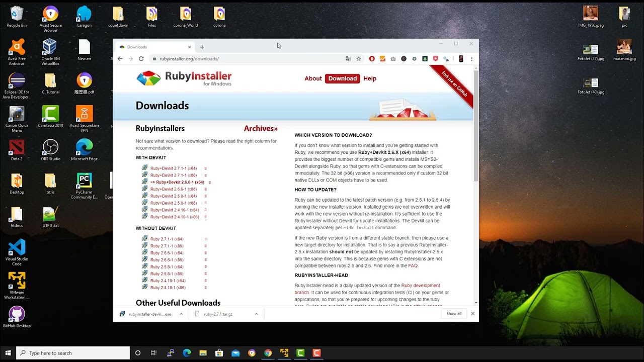Close the downloads bar
This screenshot has height=362, width=644.
(472, 314)
